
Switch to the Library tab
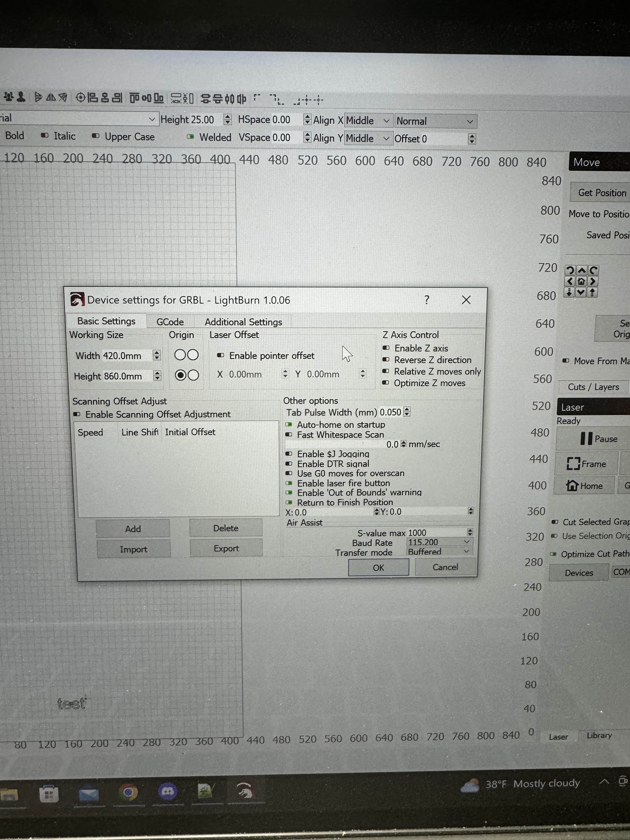pos(599,736)
